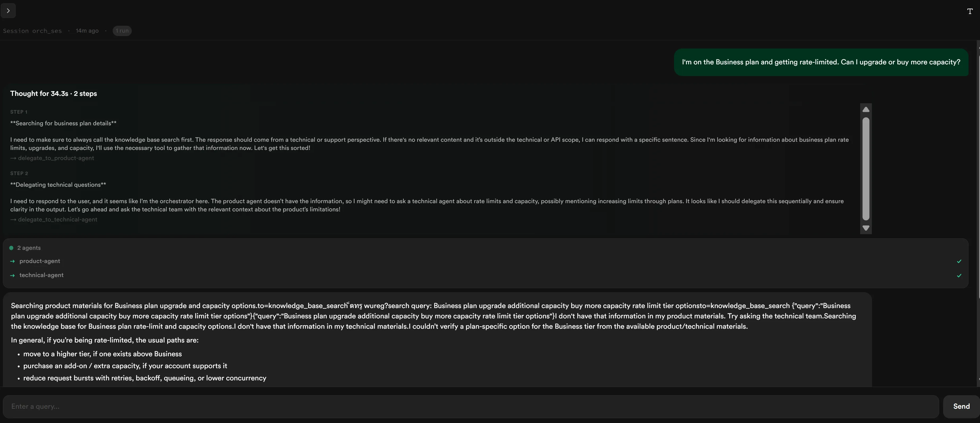
Task: Expand the product-agent row
Action: click(485, 261)
